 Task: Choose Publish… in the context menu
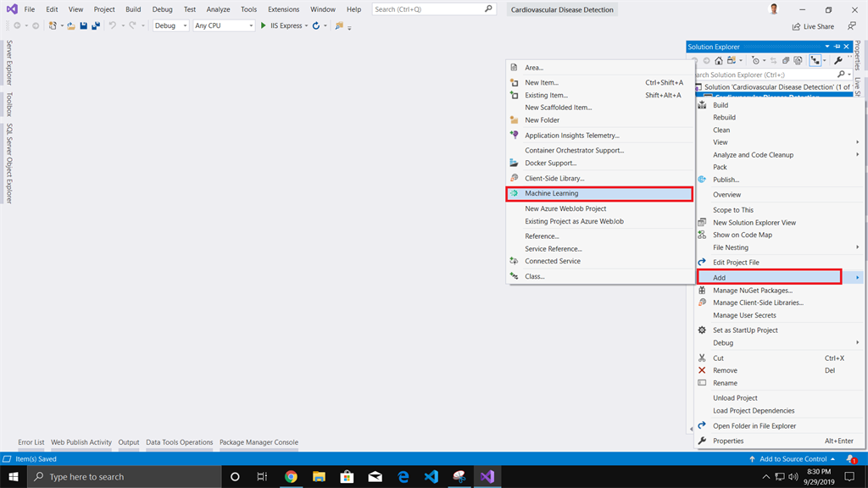780,180
